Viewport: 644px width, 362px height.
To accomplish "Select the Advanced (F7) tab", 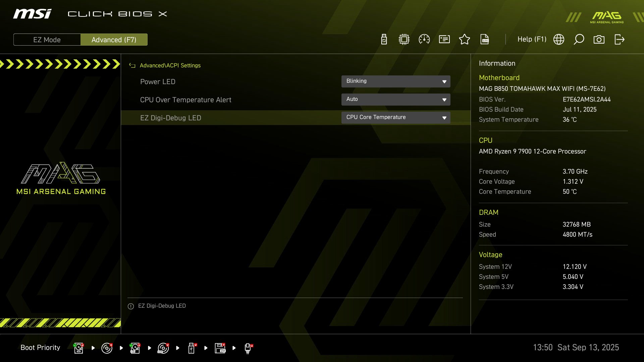I will [114, 40].
